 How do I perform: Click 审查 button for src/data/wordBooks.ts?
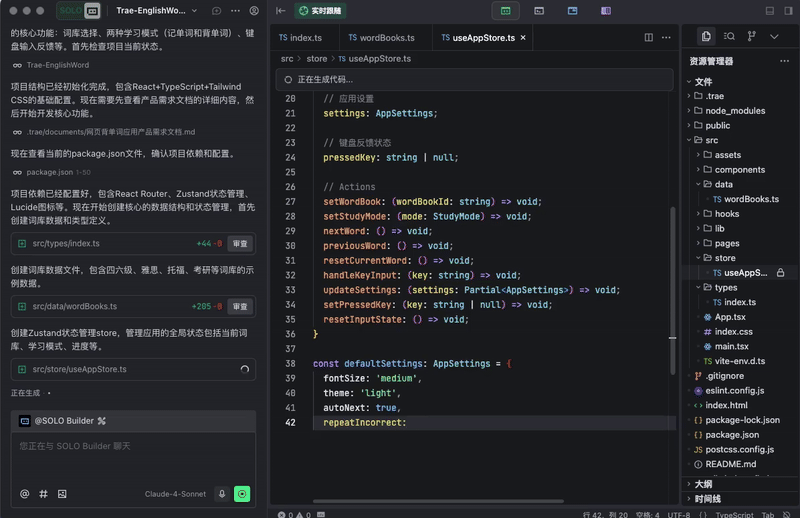pos(240,307)
